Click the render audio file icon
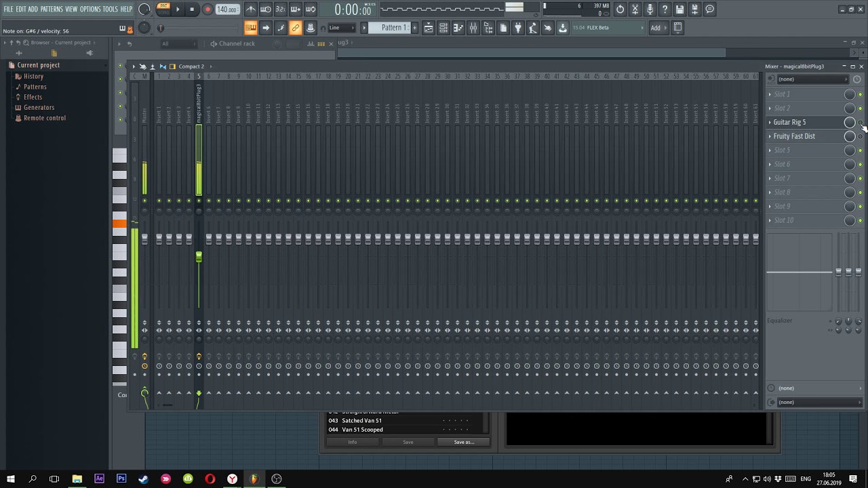The width and height of the screenshot is (868, 488). (694, 9)
